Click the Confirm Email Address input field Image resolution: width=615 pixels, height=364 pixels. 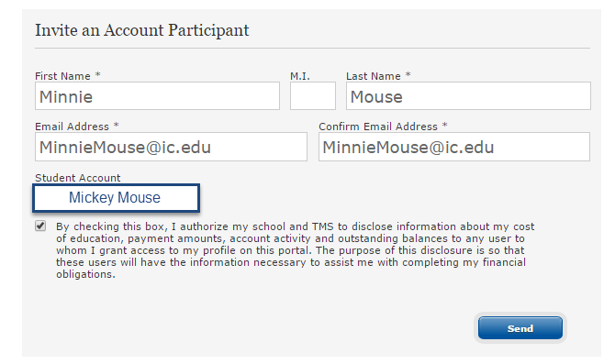click(454, 147)
